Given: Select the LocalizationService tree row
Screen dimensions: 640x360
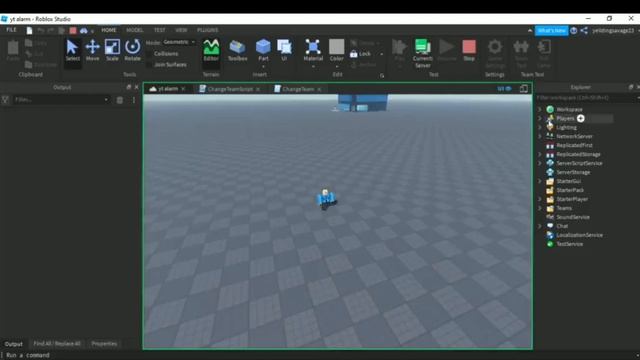Looking at the screenshot, I should point(579,235).
